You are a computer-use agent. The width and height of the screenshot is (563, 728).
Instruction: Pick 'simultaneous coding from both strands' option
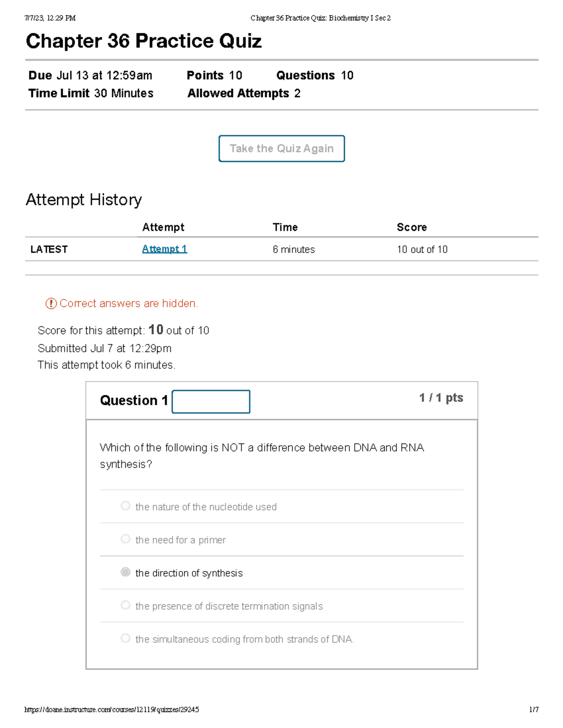point(125,638)
